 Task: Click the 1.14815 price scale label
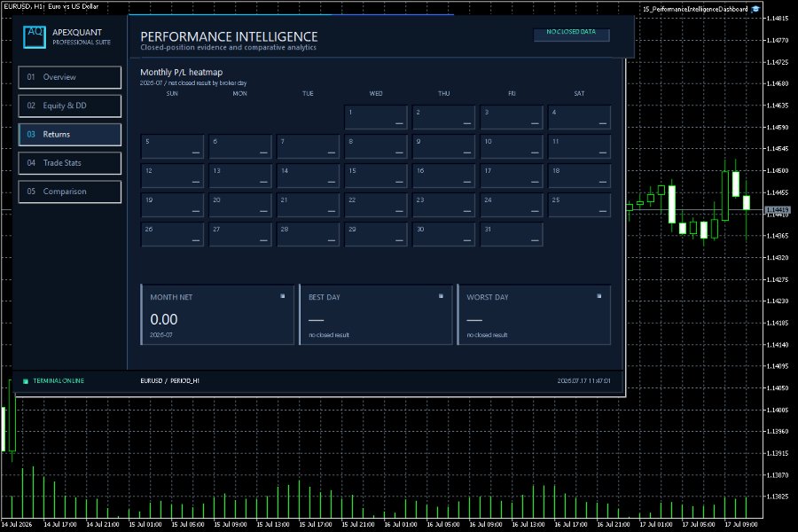coord(777,19)
